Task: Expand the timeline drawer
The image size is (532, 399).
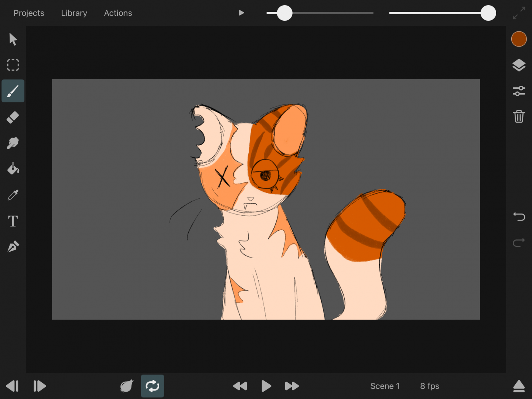Action: tap(519, 386)
